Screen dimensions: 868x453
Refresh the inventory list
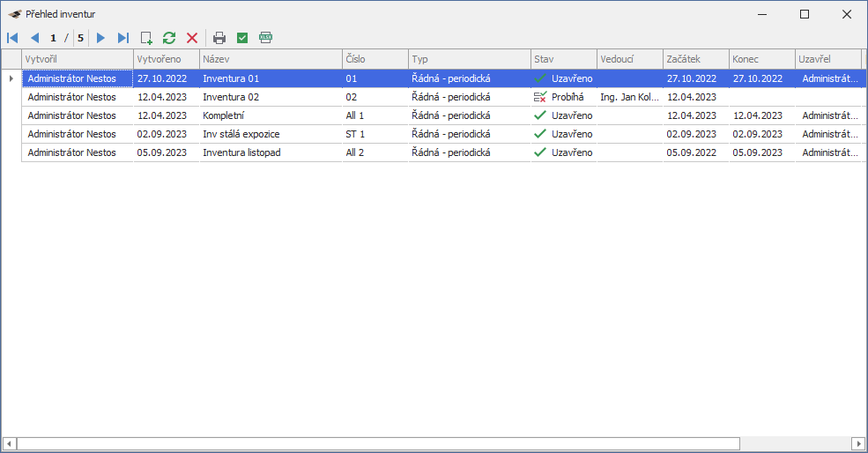click(169, 38)
